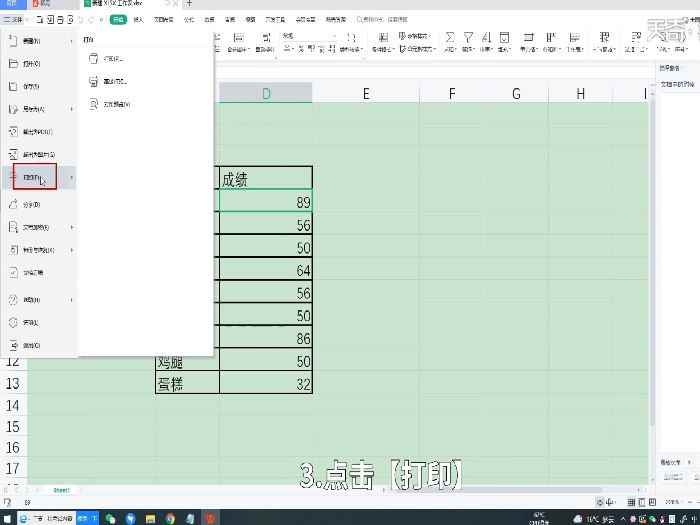The height and width of the screenshot is (525, 700).
Task: Expand the Save As submenu arrow
Action: pyautogui.click(x=73, y=109)
